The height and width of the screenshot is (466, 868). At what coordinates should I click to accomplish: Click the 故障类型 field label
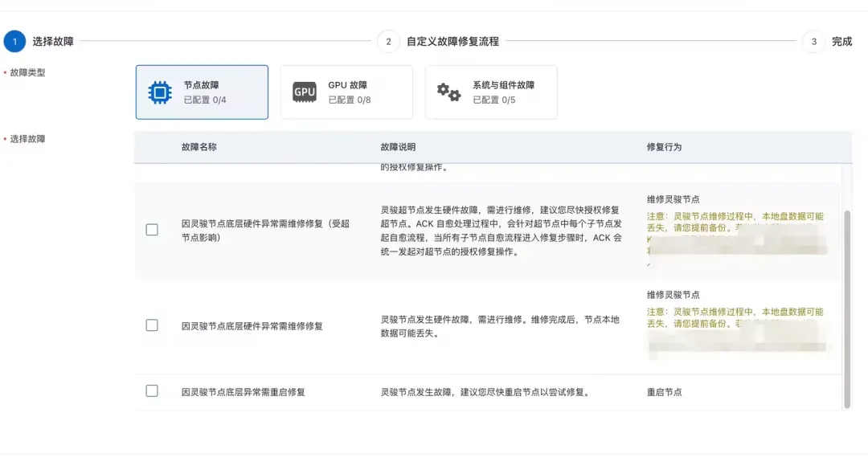27,72
